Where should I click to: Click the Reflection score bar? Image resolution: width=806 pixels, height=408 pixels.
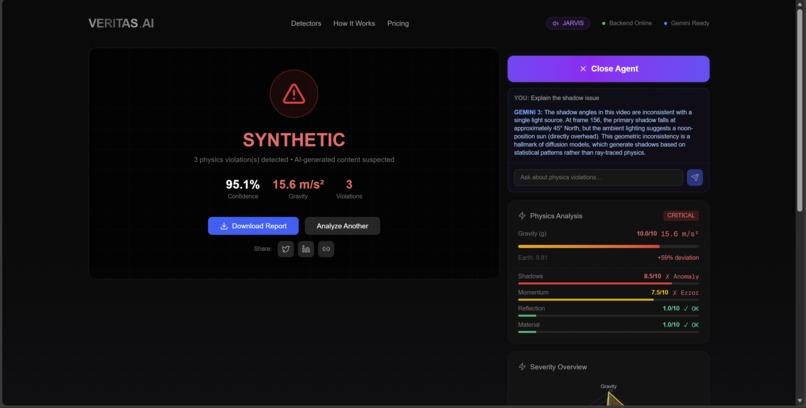point(608,316)
